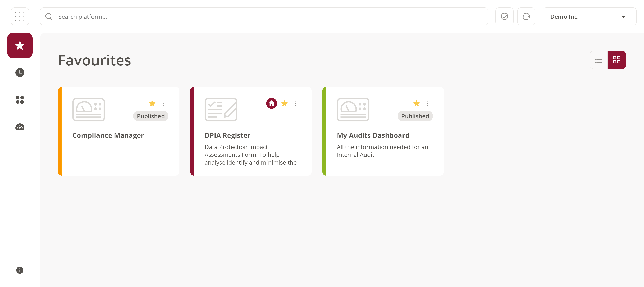The image size is (644, 287).
Task: Open the Recent clock icon in sidebar
Action: coord(20,72)
